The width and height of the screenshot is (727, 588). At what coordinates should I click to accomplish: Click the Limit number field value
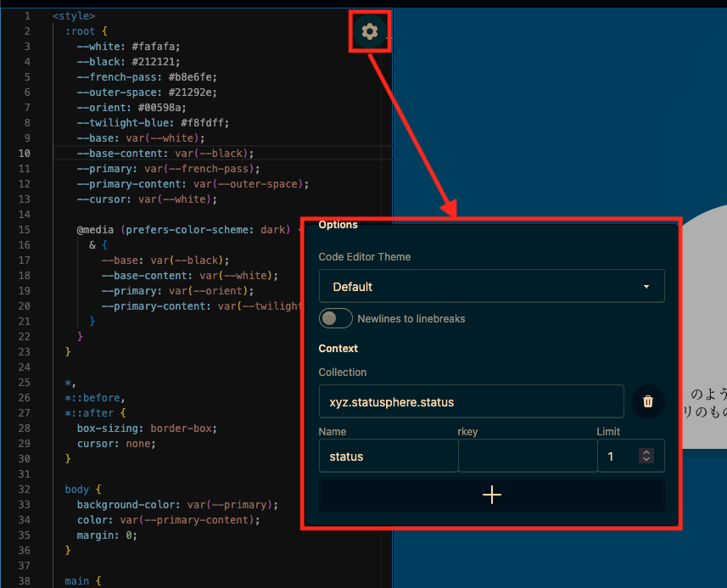click(x=617, y=456)
